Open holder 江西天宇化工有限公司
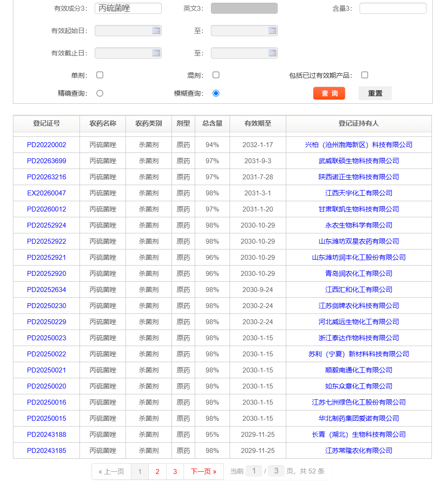This screenshot has width=448, height=482. point(359,193)
